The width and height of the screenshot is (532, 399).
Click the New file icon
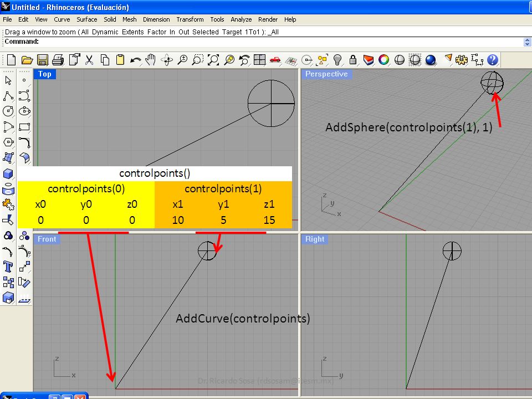pyautogui.click(x=11, y=60)
